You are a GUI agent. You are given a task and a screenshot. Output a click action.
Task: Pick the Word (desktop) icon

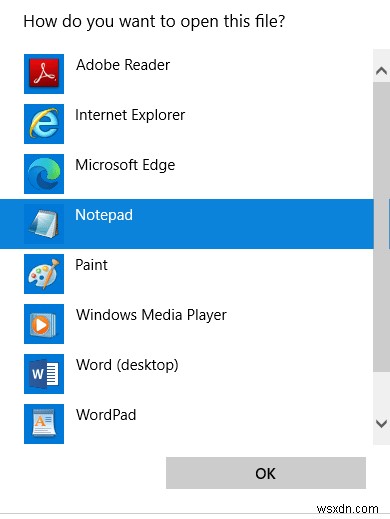pyautogui.click(x=44, y=374)
